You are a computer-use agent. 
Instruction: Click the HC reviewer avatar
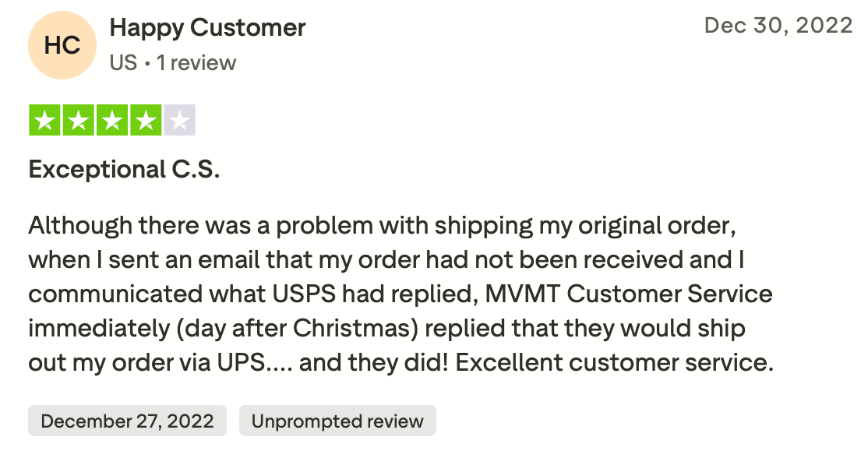pyautogui.click(x=62, y=45)
